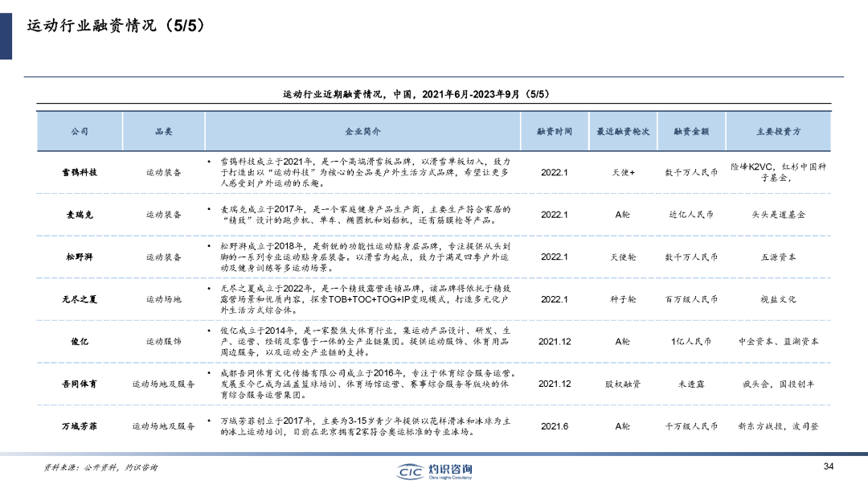868x489 pixels.
Task: Click company name 俊亿
Action: pyautogui.click(x=80, y=342)
